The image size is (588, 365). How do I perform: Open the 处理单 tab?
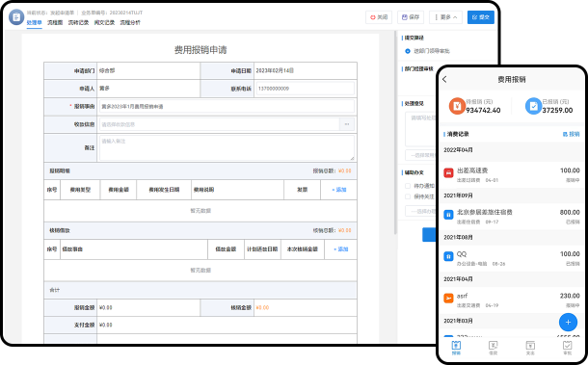[34, 22]
